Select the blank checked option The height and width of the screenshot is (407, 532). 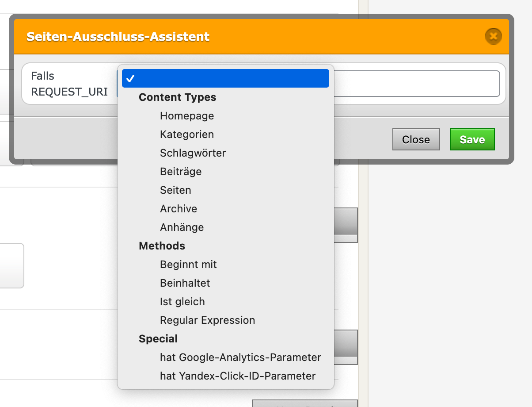pos(225,78)
